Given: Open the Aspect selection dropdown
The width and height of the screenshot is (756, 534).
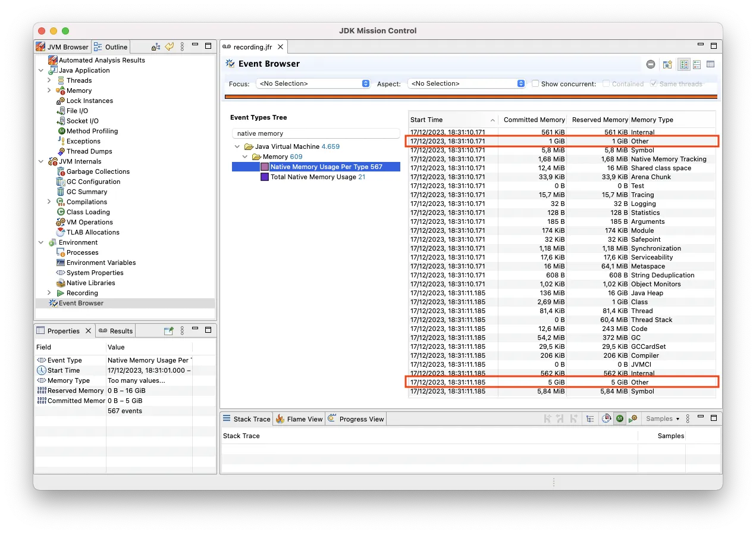Looking at the screenshot, I should [x=466, y=84].
